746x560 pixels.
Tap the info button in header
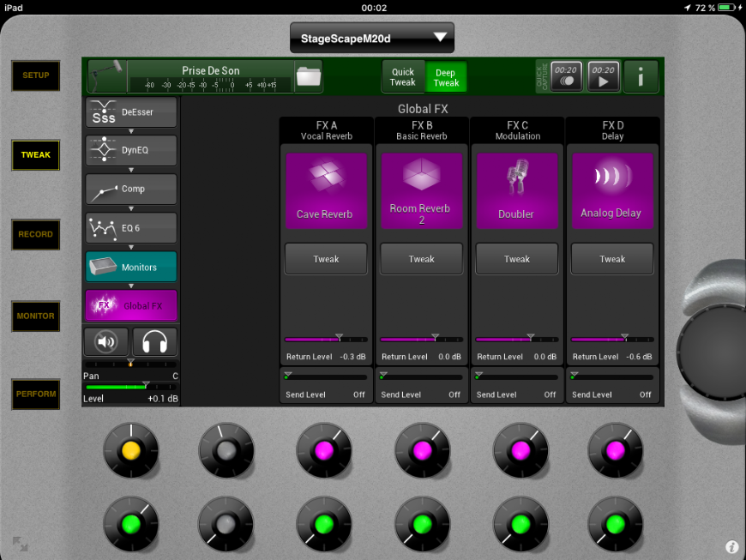click(641, 77)
